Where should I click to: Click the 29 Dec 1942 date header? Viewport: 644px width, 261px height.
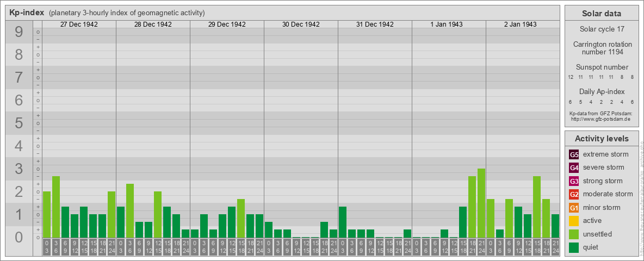point(227,24)
